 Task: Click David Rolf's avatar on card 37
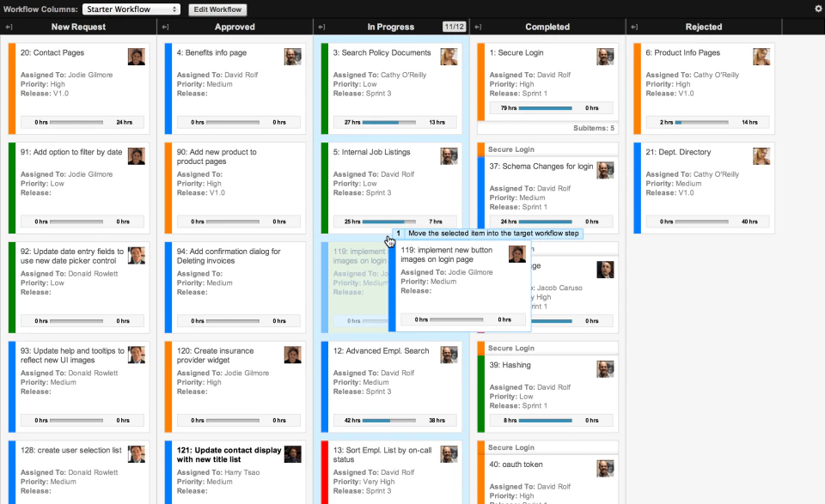click(x=605, y=169)
